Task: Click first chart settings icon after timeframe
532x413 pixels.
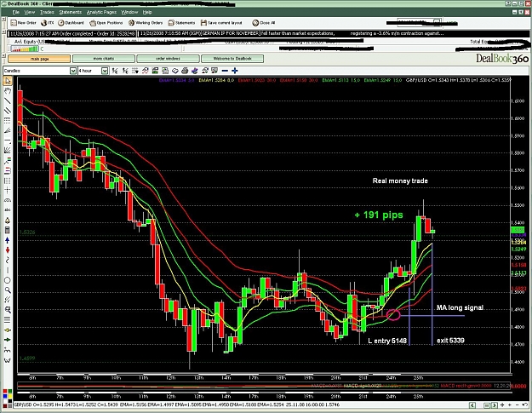Action: [115, 71]
